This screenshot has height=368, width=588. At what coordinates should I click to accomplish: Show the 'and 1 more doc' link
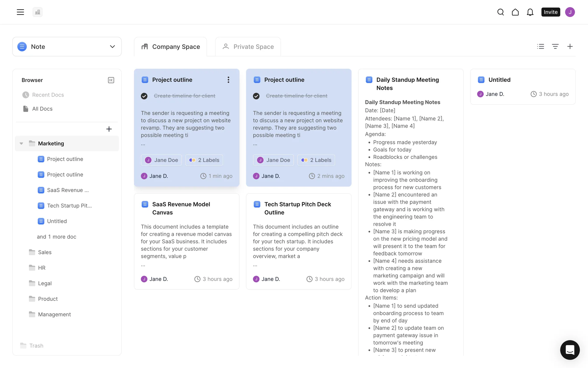pyautogui.click(x=57, y=237)
